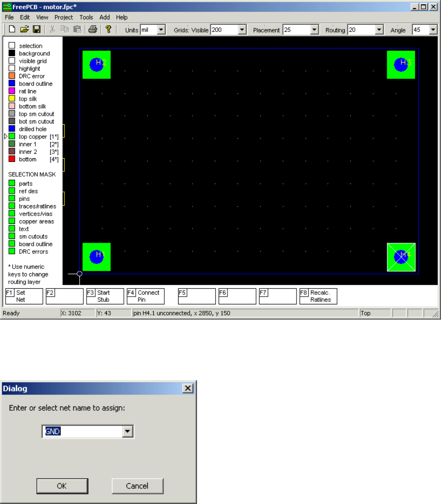Open the Help menu
The height and width of the screenshot is (504, 441).
[x=122, y=17]
